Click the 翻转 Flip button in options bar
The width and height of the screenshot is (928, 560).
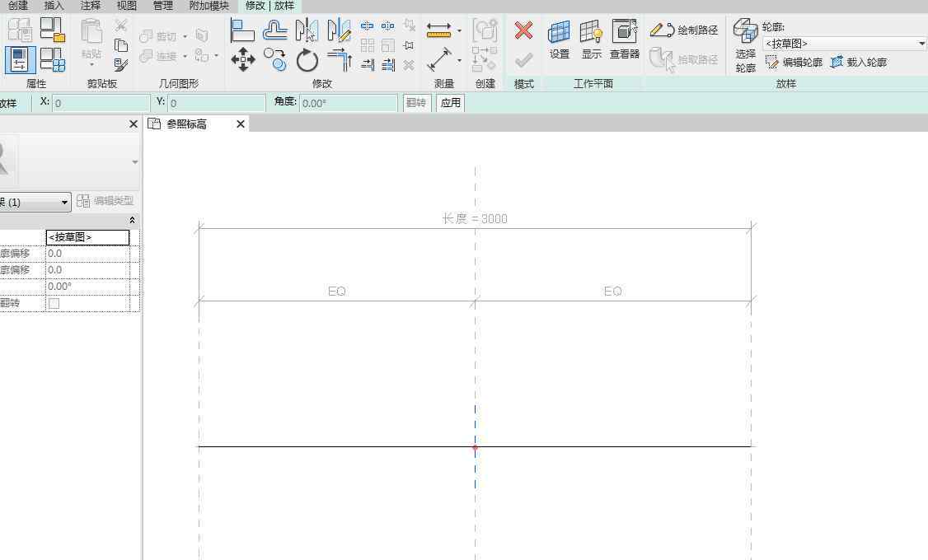[x=417, y=103]
